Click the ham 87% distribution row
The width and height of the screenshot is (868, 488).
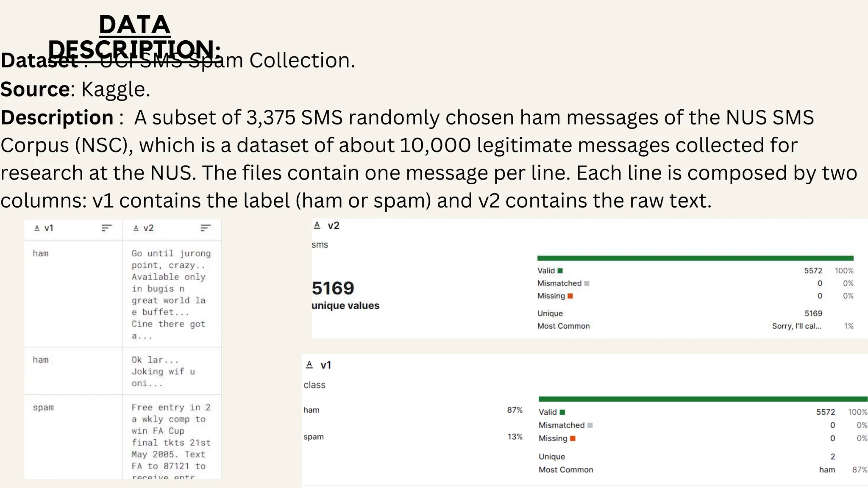(412, 410)
